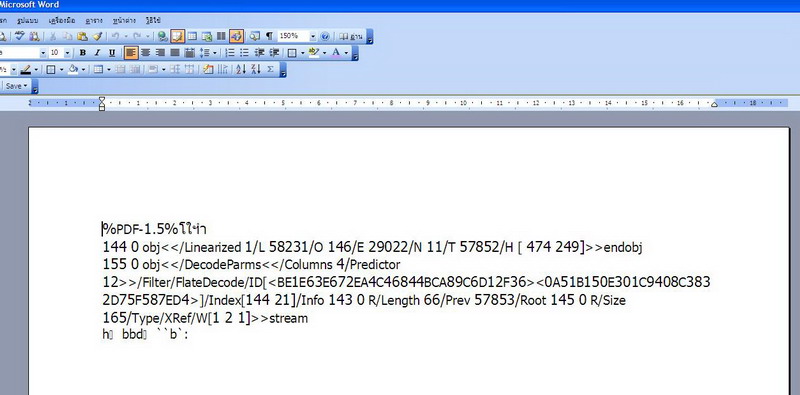Viewport: 800px width, 395px height.
Task: Open the zoom 150% dropdown
Action: (313, 36)
